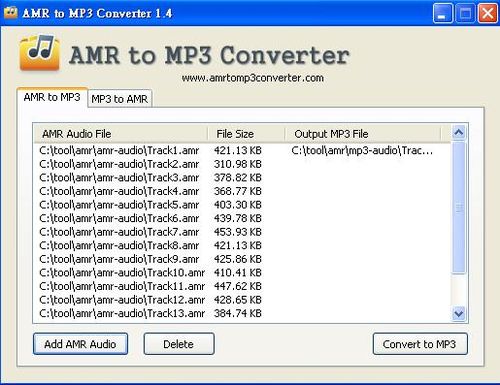Click the music folder application logo

[x=40, y=52]
